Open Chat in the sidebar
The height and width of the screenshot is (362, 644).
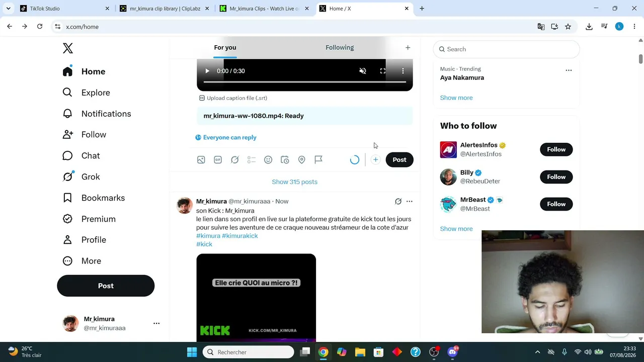tap(81, 156)
